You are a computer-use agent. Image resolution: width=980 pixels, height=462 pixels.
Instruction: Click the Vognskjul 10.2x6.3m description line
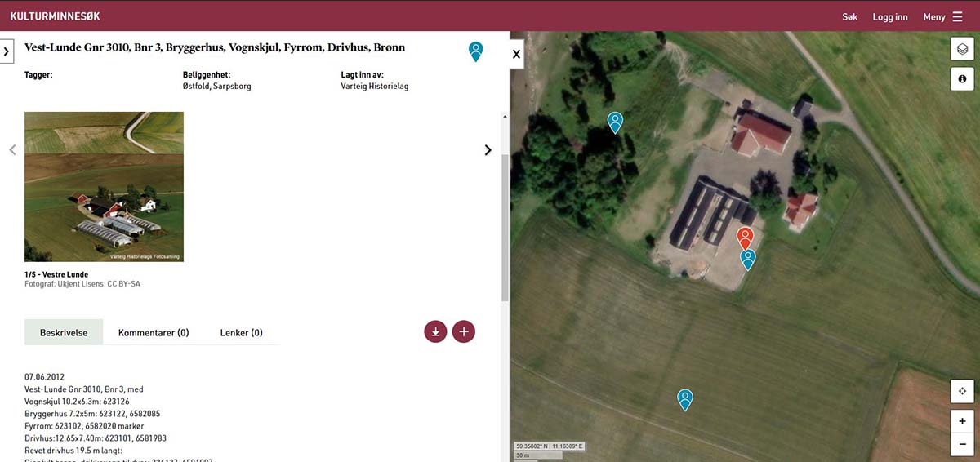tap(78, 402)
